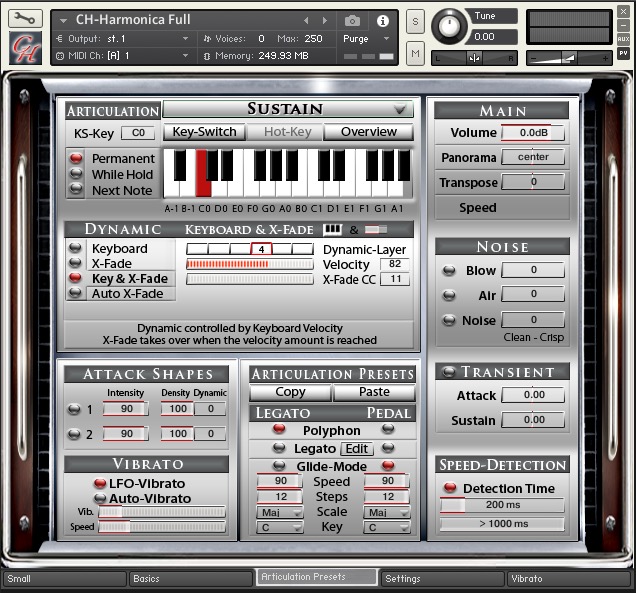This screenshot has width=636, height=593.
Task: Open the instrument info icon
Action: click(x=381, y=20)
